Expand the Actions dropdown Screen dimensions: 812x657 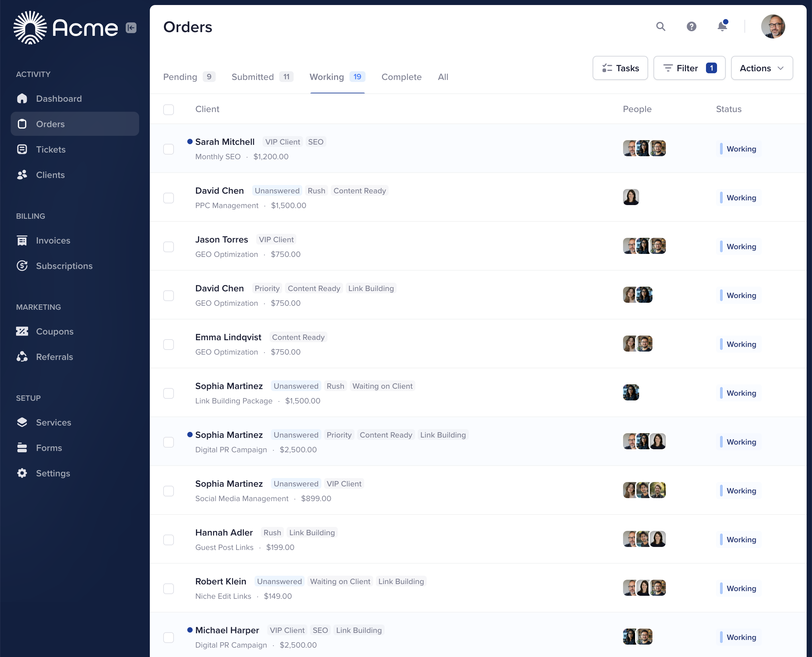point(762,68)
